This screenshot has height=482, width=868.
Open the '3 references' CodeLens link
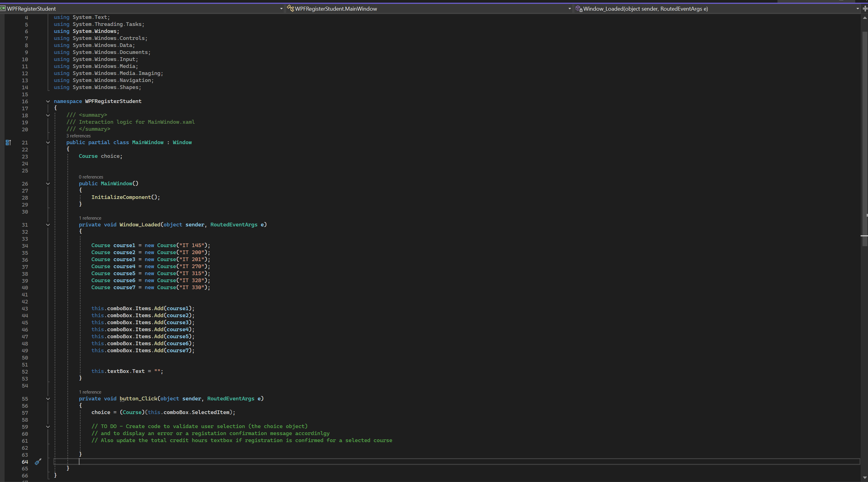[x=78, y=136]
